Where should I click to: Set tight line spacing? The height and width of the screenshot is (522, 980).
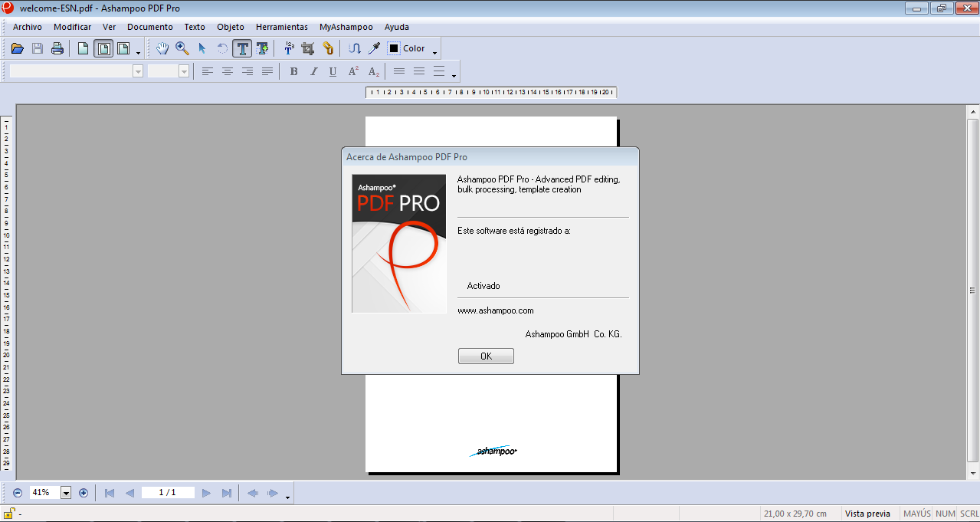(x=399, y=71)
